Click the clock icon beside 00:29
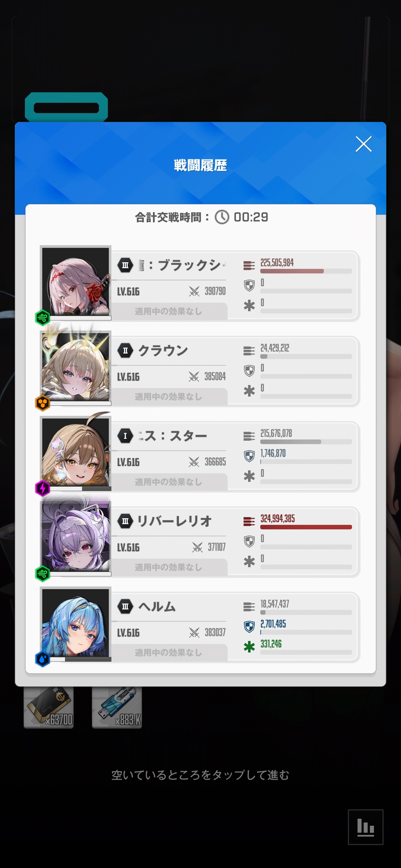401x868 pixels. click(222, 217)
